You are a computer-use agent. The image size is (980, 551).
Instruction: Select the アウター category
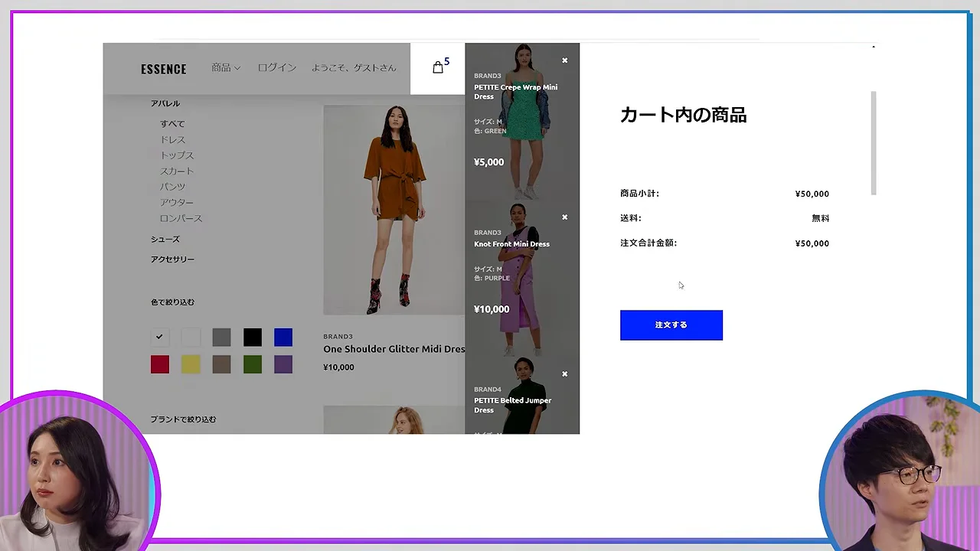point(177,203)
